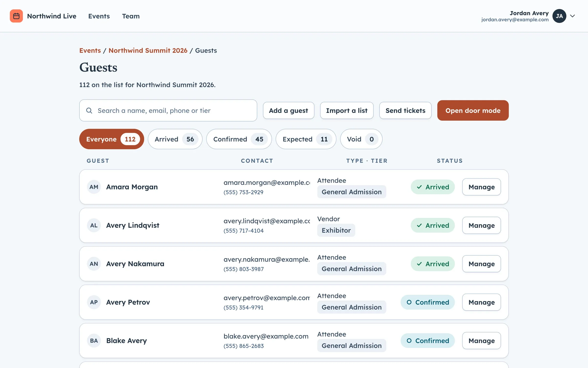The image size is (588, 368).
Task: Manage Avery Petrov's entry
Action: 481,302
